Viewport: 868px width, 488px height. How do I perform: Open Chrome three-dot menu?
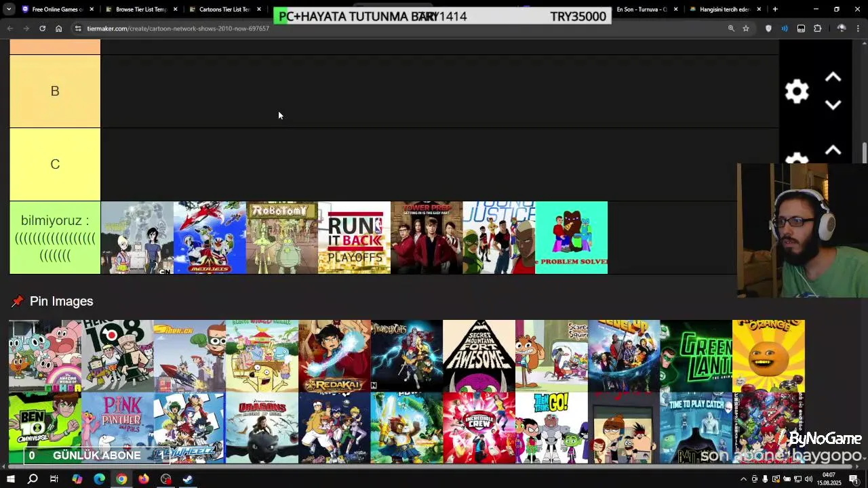858,28
